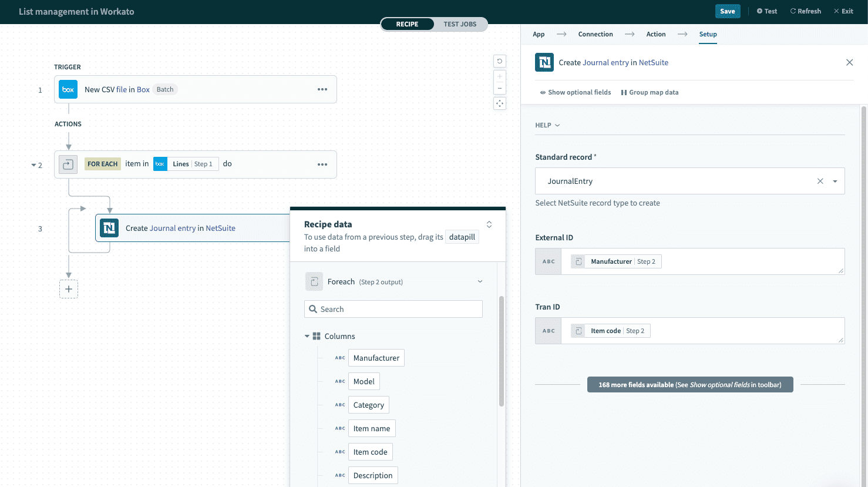The width and height of the screenshot is (868, 487).
Task: Click the 168 more fields available button
Action: pos(689,385)
